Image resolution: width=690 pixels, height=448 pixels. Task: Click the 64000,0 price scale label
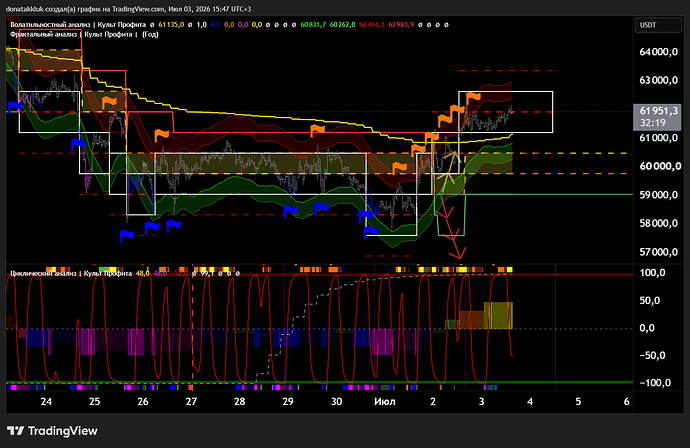(x=658, y=52)
